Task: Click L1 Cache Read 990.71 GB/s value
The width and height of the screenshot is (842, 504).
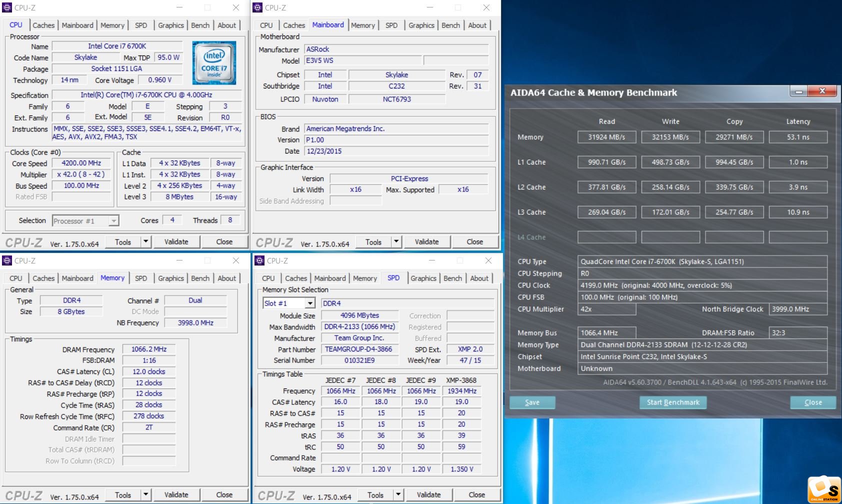Action: tap(606, 162)
